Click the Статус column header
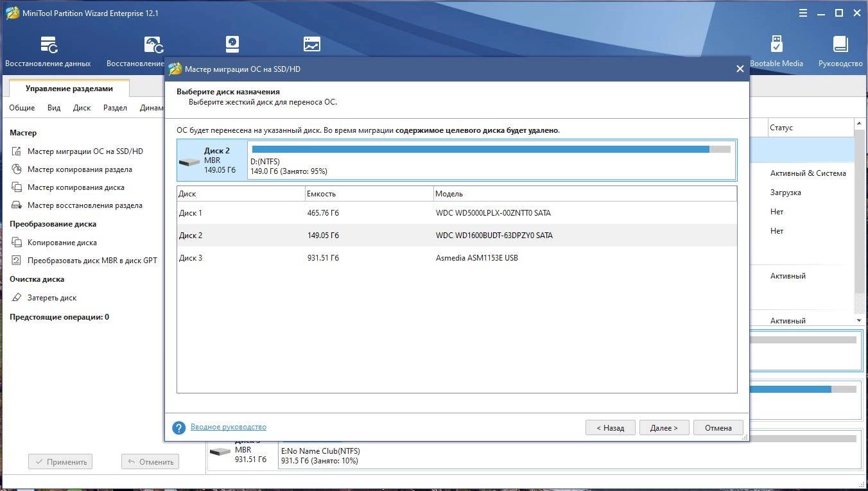 point(810,128)
